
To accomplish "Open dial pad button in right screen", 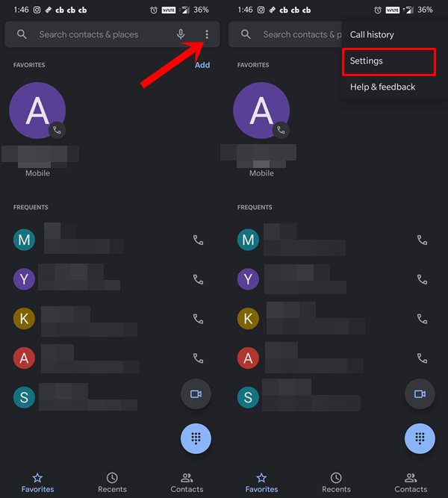I will coord(420,438).
